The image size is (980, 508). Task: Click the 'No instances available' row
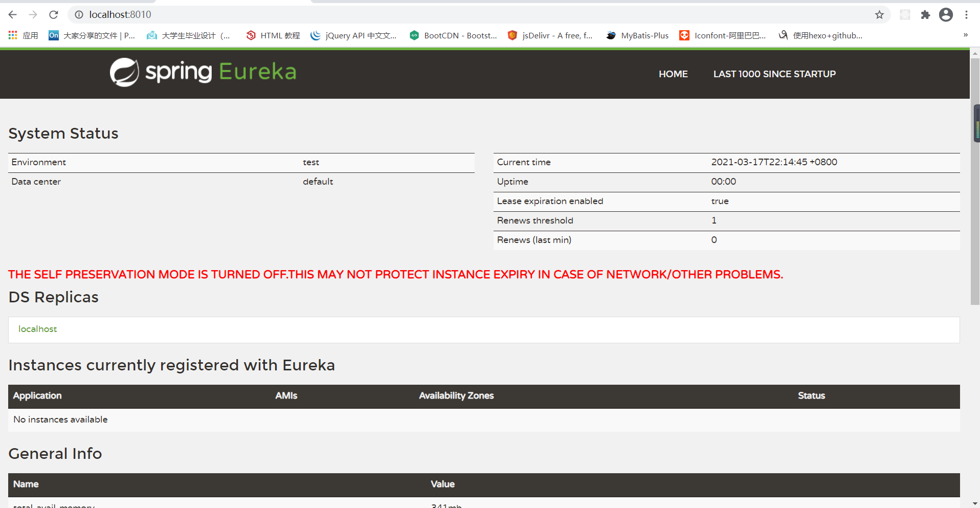pyautogui.click(x=484, y=420)
